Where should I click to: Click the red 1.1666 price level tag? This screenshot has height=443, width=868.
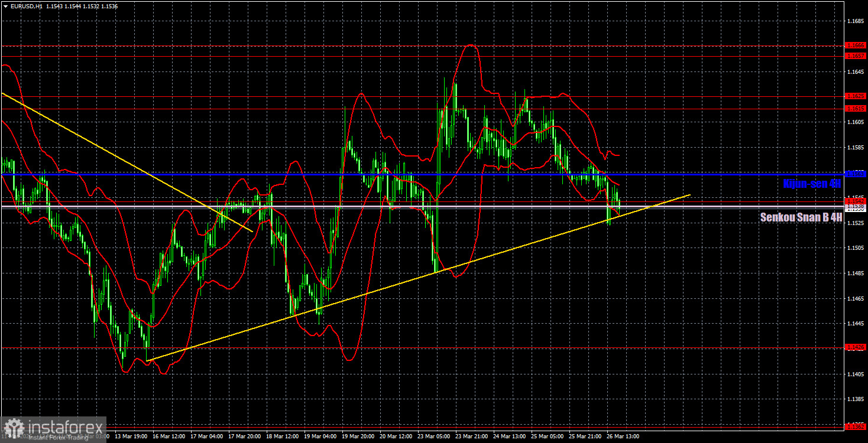coord(856,45)
